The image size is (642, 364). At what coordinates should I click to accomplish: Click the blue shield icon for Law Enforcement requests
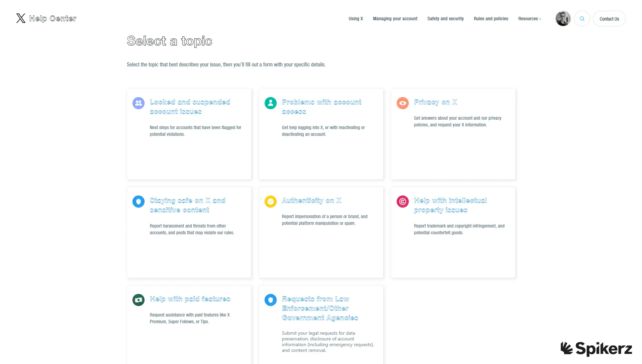pyautogui.click(x=271, y=300)
